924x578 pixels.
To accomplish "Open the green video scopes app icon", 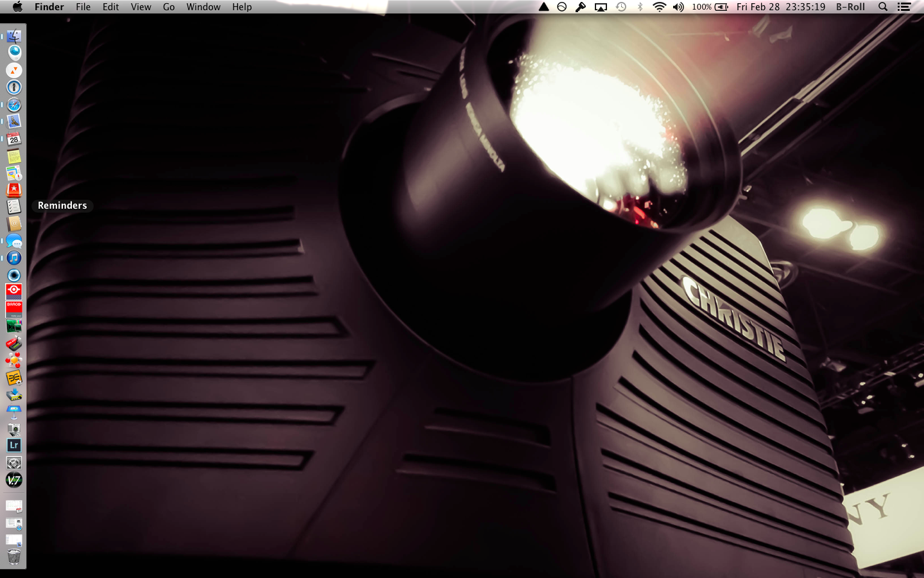I will tap(14, 326).
